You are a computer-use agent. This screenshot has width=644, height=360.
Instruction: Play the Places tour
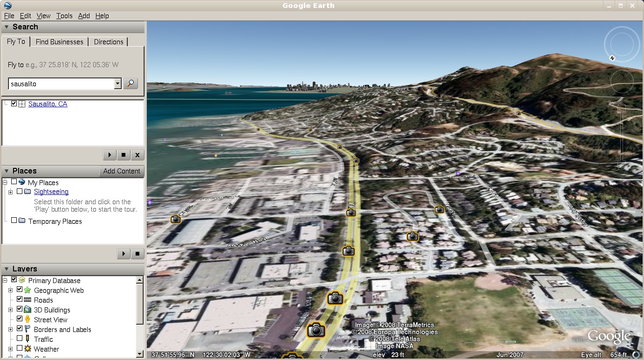tap(123, 254)
